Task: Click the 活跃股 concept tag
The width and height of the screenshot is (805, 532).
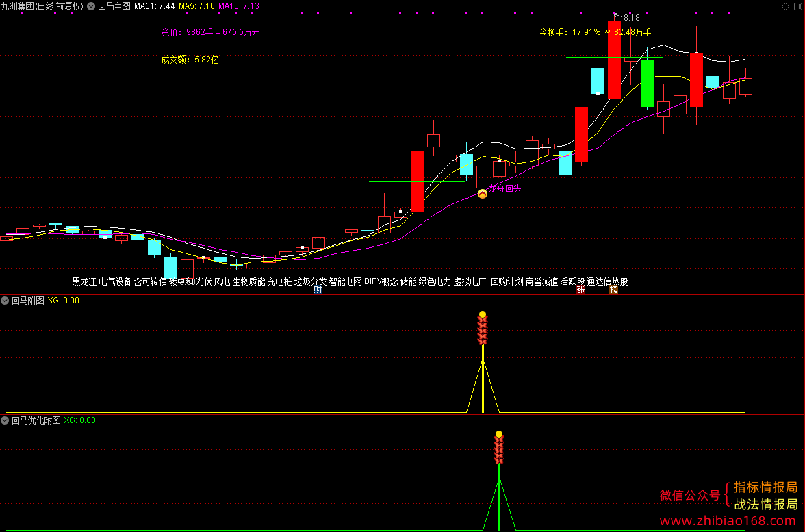Action: (x=572, y=281)
